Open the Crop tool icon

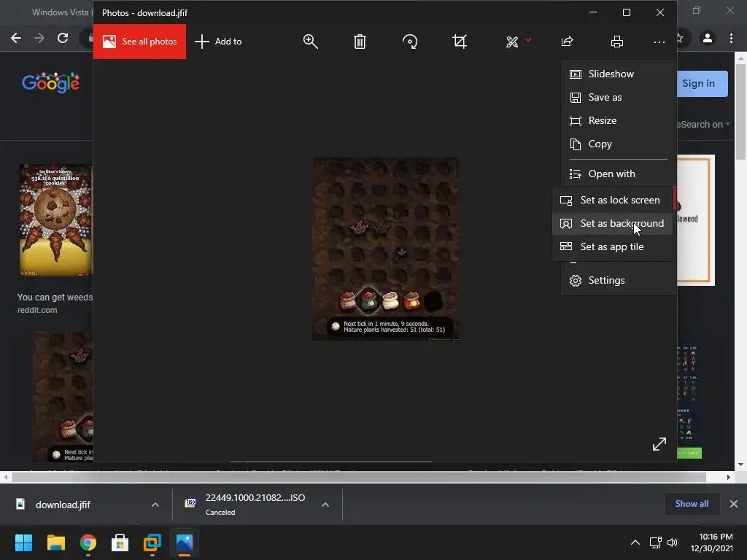[460, 42]
